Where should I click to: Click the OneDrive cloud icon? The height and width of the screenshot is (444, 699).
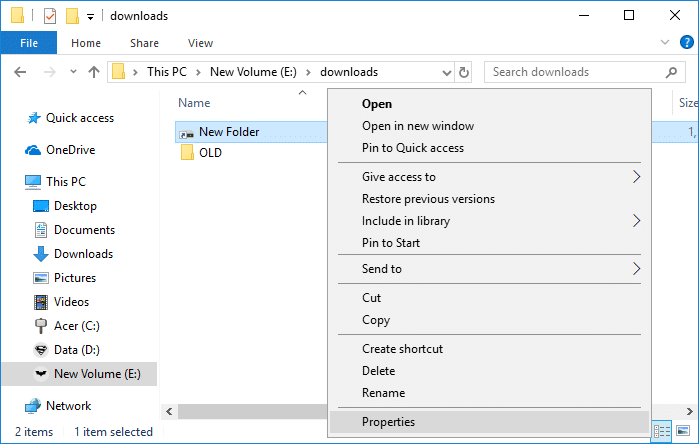click(33, 150)
